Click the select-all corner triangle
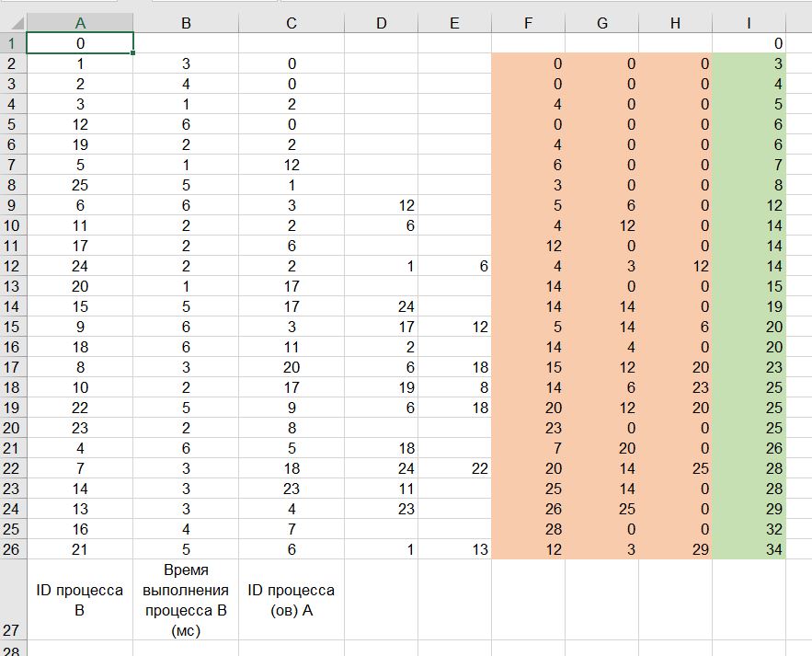812x656 pixels. pos(14,23)
